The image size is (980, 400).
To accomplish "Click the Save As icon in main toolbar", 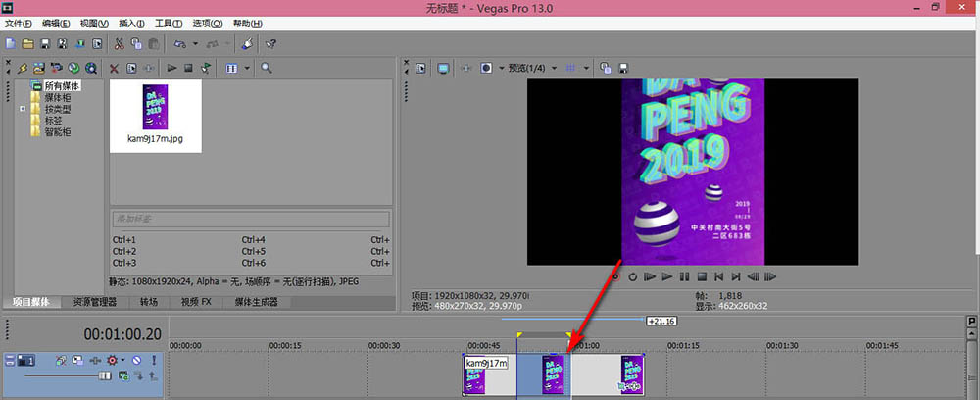I will click(63, 44).
